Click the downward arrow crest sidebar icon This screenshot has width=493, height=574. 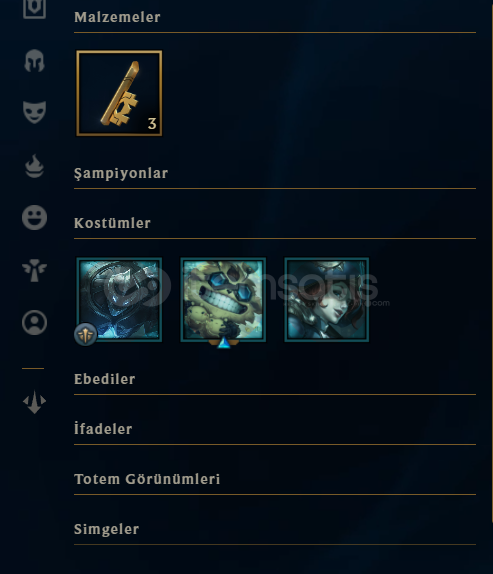(x=34, y=402)
